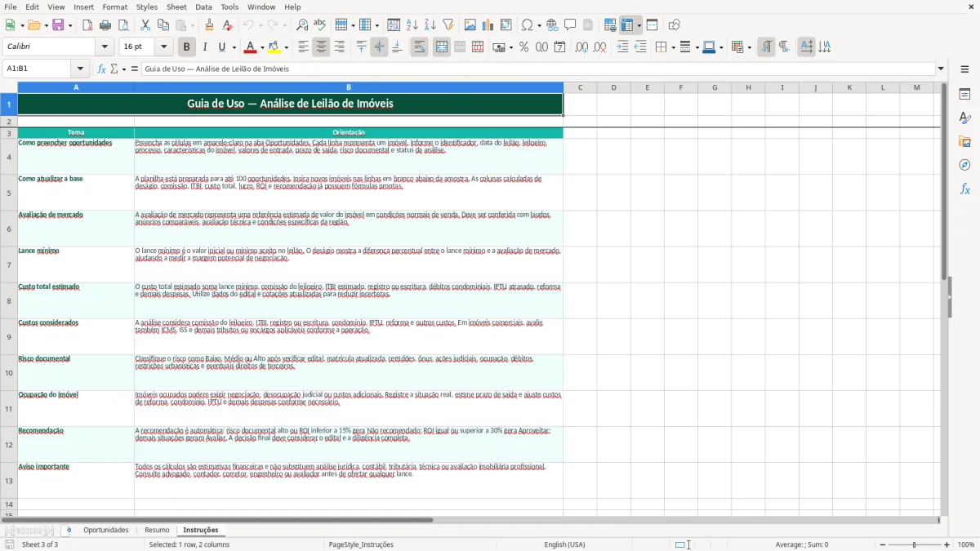Open special character Omega dropdown arrow
The image size is (980, 551).
click(539, 25)
